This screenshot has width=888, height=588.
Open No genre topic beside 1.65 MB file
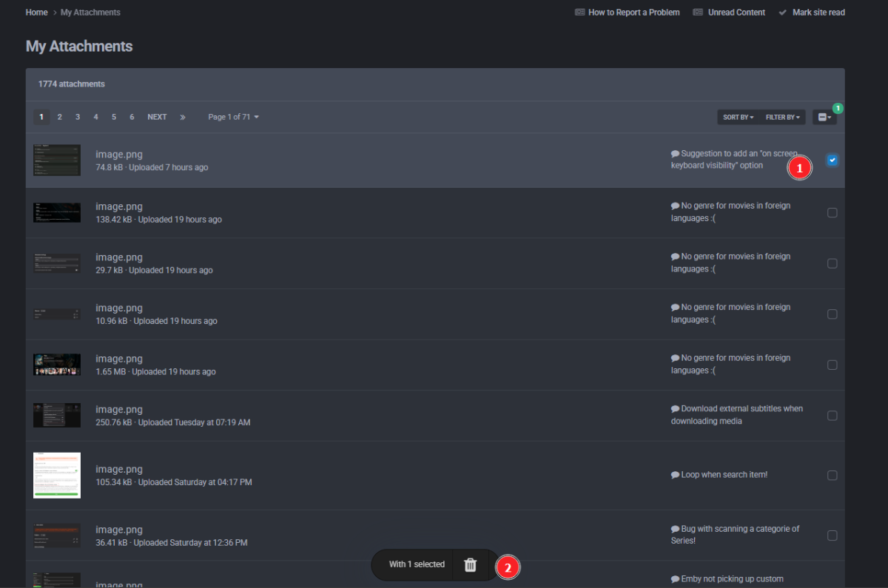click(730, 364)
